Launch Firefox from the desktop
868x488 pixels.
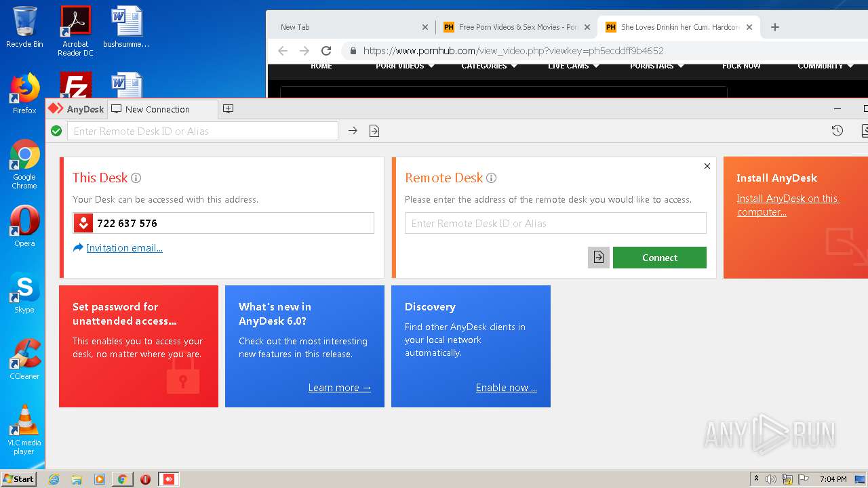coord(24,94)
